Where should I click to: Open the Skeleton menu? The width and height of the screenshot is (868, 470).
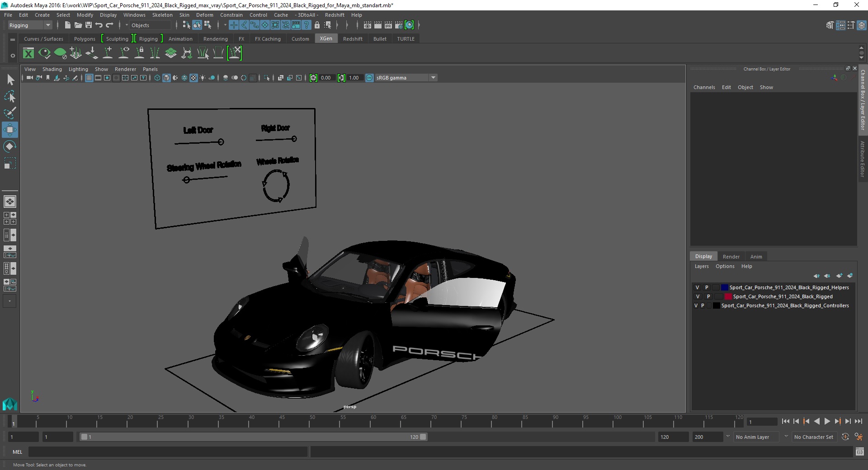pos(162,15)
